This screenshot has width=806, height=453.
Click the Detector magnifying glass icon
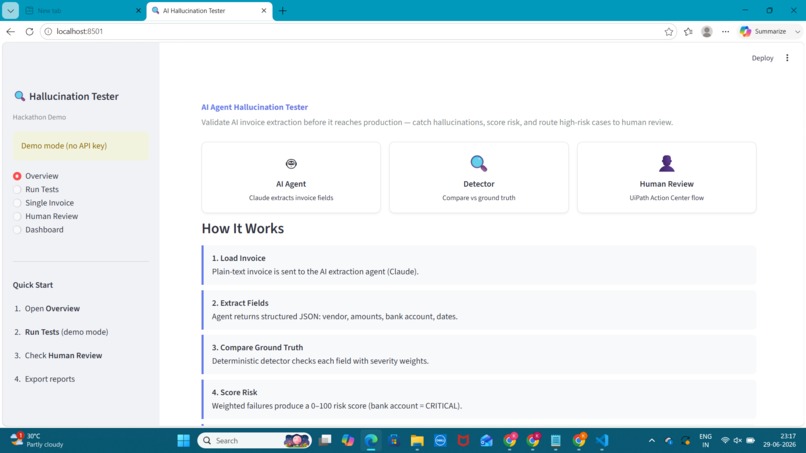[479, 164]
